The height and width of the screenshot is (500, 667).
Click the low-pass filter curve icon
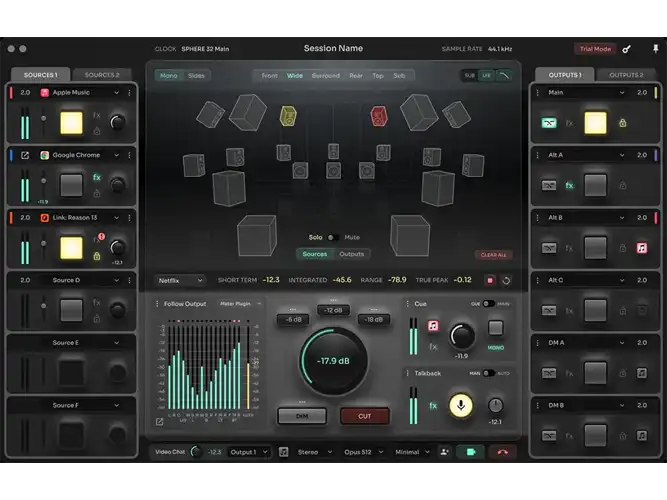[504, 75]
